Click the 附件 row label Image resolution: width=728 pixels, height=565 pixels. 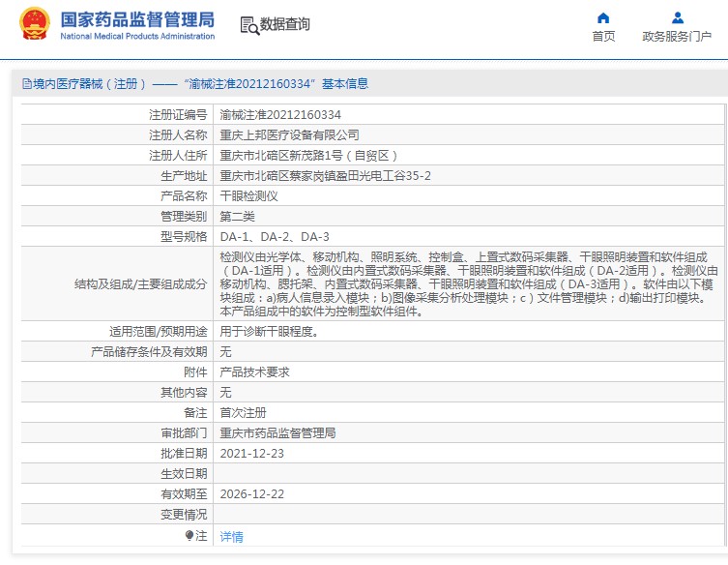pyautogui.click(x=195, y=372)
